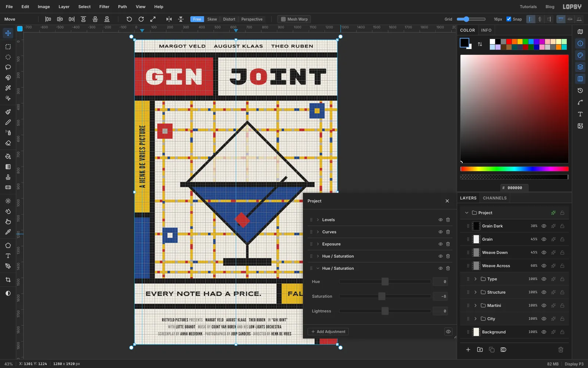Open the History panel icon
Screen dimensions: 588x368
point(580,91)
